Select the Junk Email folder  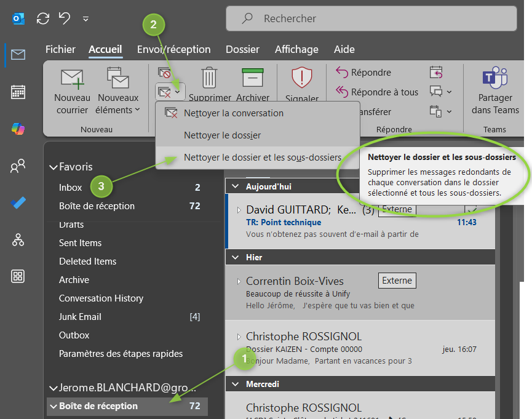[x=80, y=317]
